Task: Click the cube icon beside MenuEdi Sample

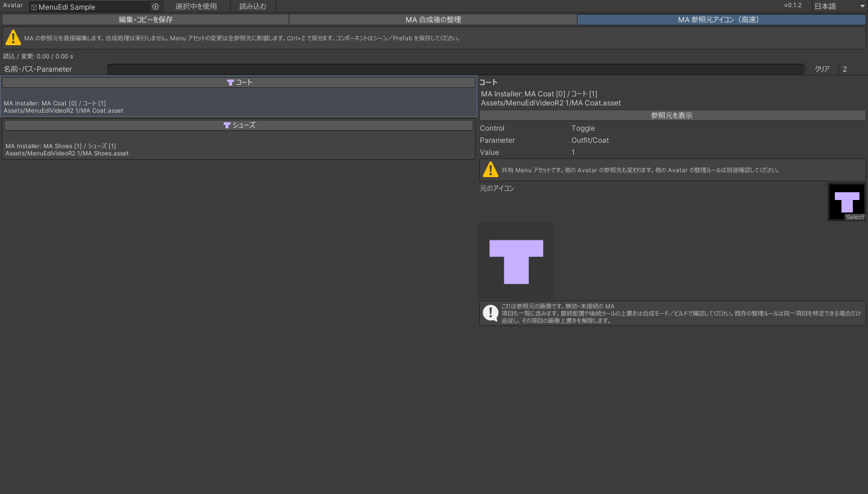Action: point(34,7)
